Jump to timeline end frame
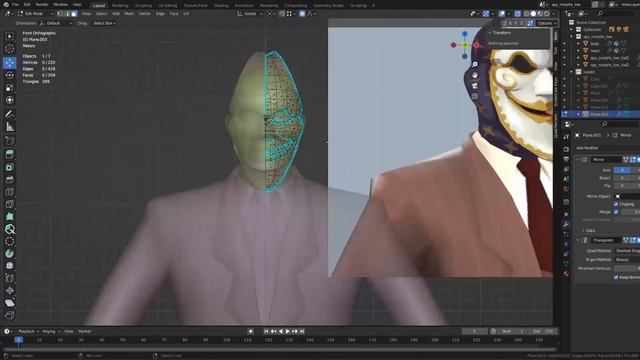 coord(302,331)
